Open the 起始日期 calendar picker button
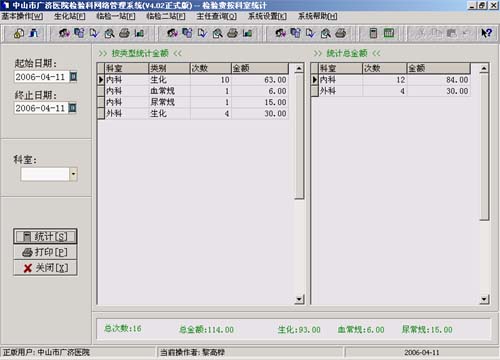The image size is (500, 360). coord(73,77)
